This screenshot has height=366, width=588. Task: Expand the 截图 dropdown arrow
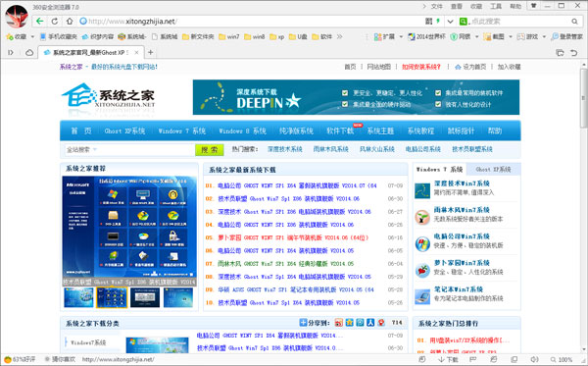click(511, 36)
